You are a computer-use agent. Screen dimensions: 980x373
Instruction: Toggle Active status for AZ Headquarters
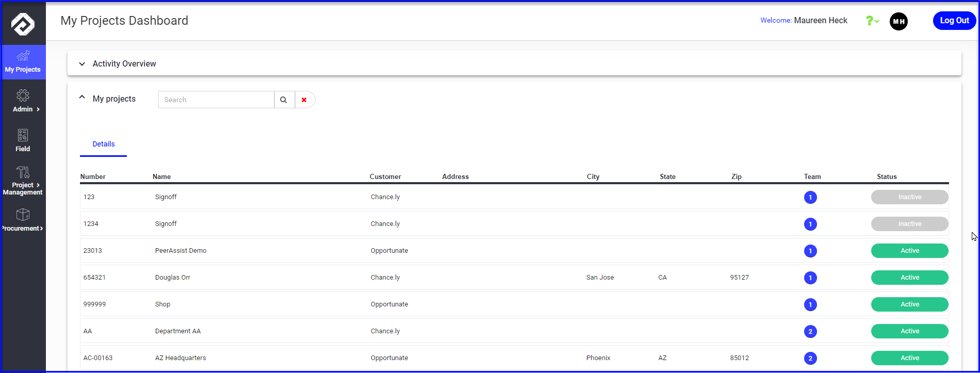point(910,358)
